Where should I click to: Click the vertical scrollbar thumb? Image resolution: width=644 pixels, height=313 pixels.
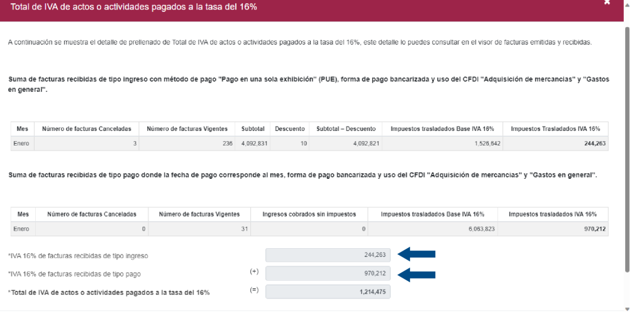click(x=627, y=150)
